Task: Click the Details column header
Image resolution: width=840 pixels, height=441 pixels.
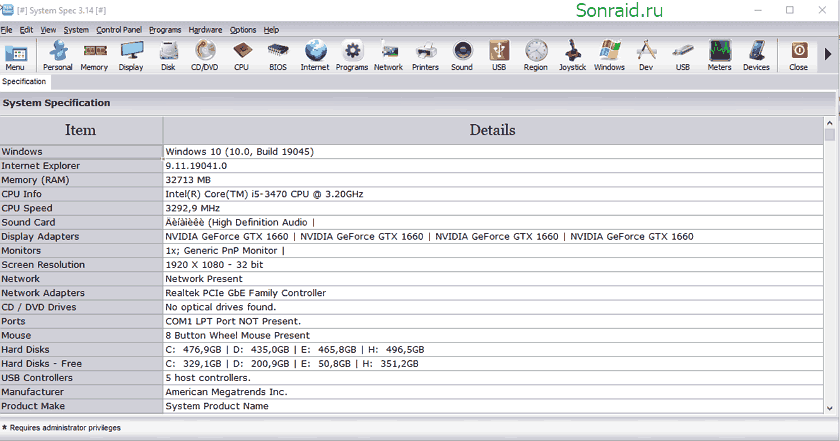Action: pyautogui.click(x=493, y=130)
